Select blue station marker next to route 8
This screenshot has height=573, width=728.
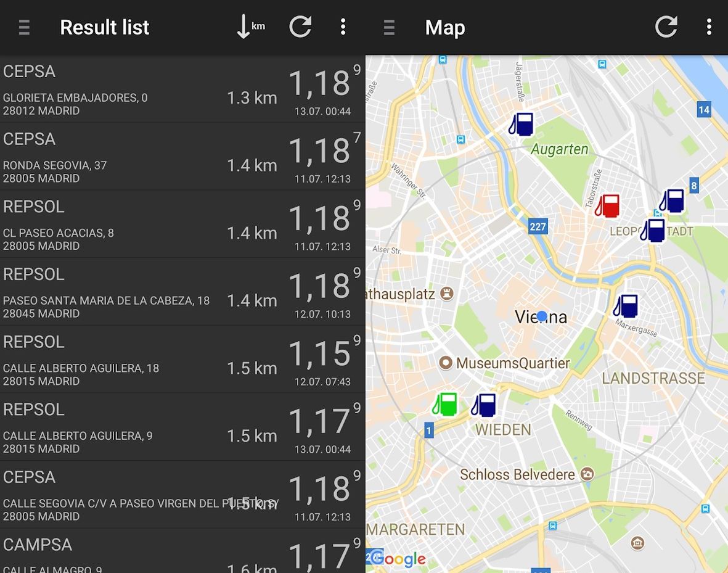click(672, 200)
